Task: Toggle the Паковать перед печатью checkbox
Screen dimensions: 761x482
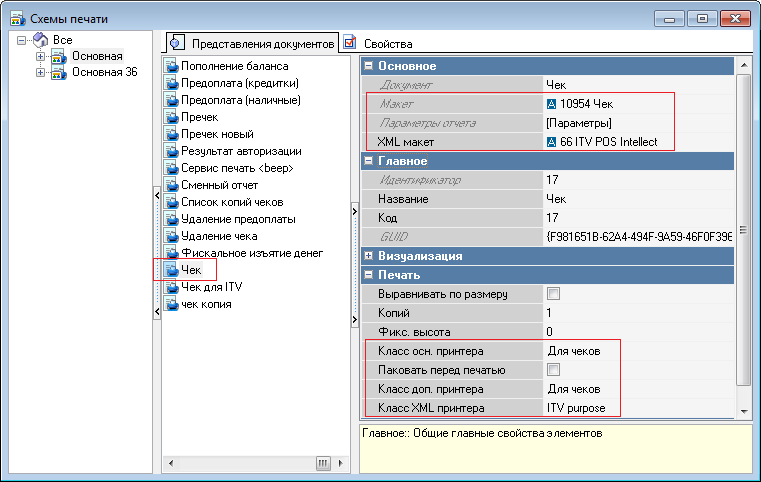Action: pyautogui.click(x=553, y=370)
